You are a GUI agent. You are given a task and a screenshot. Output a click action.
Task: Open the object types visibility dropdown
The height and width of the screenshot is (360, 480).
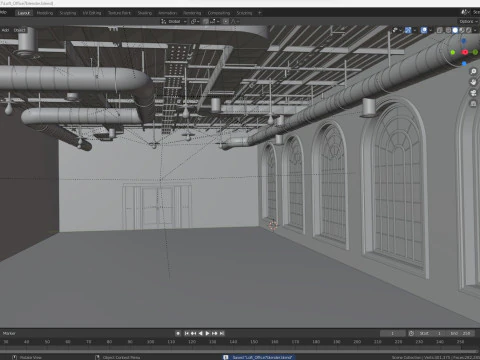[x=396, y=30]
